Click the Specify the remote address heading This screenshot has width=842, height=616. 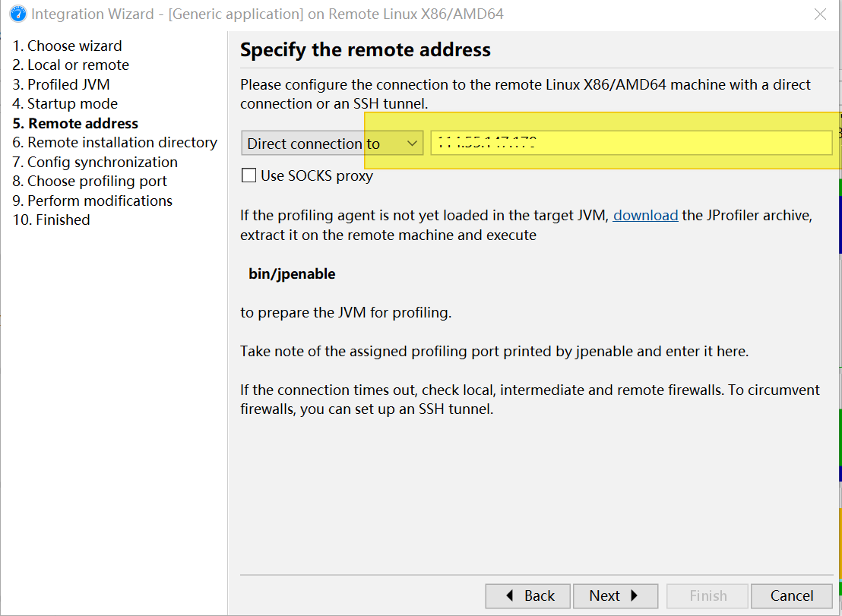tap(366, 50)
